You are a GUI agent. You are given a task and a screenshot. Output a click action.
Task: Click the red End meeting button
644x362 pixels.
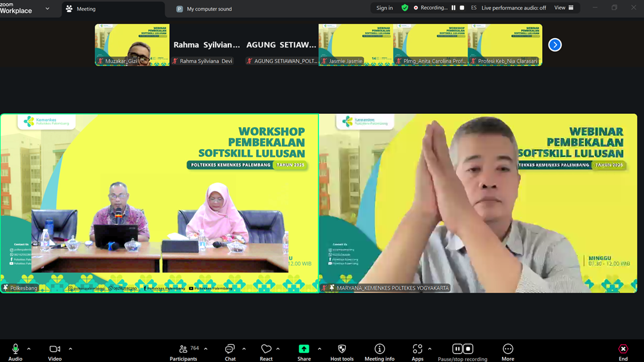623,352
